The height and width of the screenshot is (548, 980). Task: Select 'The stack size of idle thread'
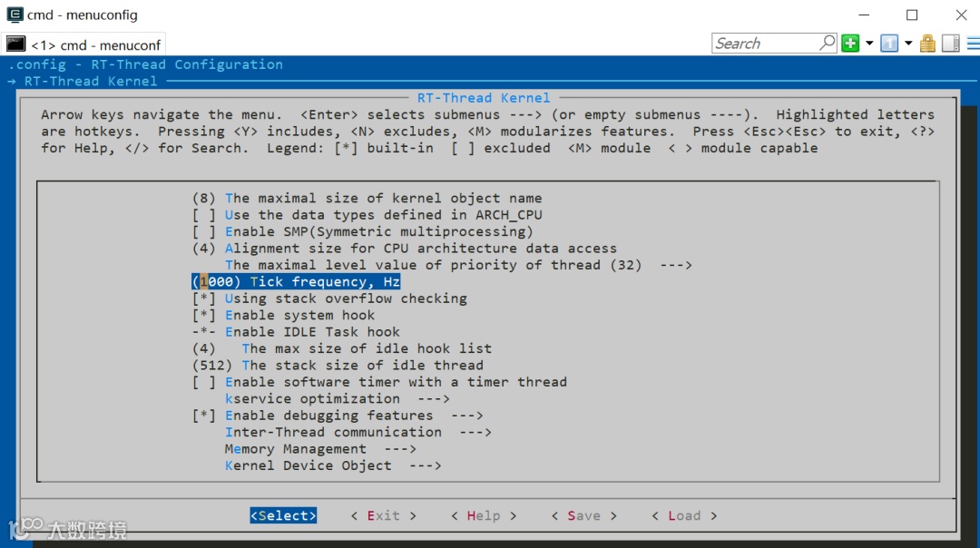(x=338, y=366)
